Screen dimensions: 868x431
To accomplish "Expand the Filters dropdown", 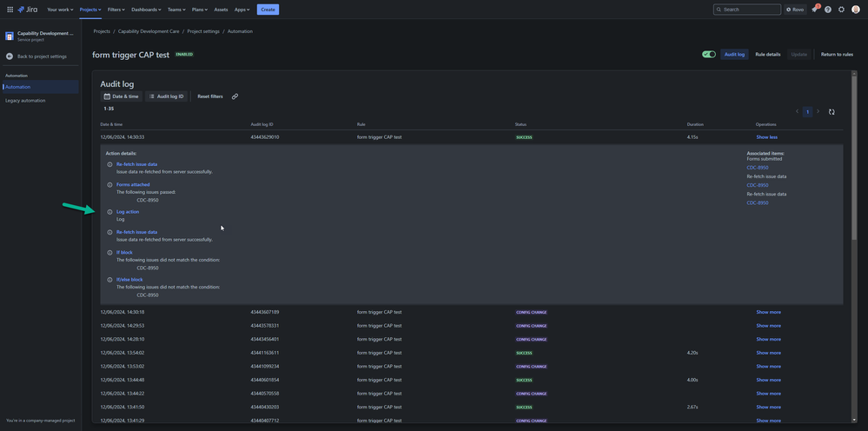I will (x=116, y=10).
